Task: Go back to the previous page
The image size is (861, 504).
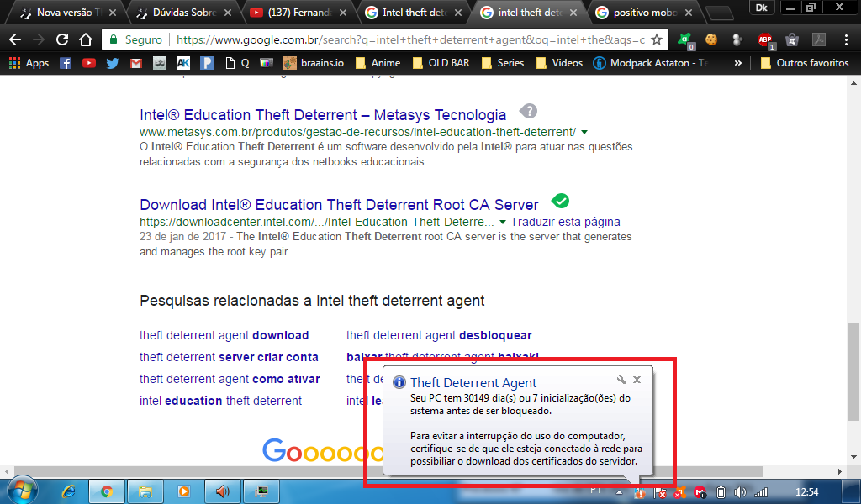Action: coord(15,39)
